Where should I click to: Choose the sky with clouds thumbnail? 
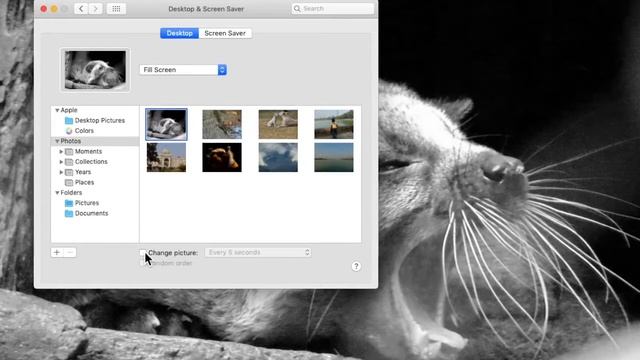(278, 157)
